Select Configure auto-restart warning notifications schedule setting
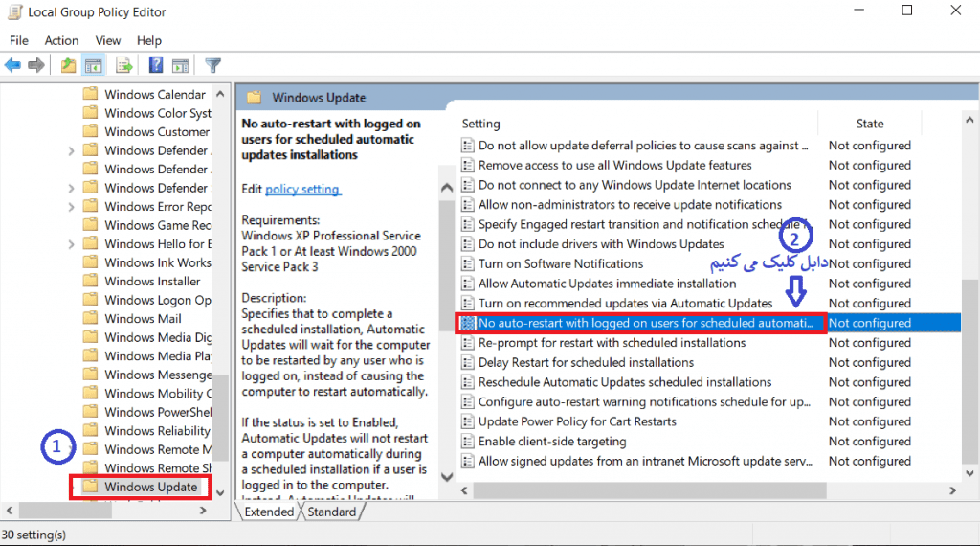This screenshot has height=546, width=980. (x=644, y=401)
